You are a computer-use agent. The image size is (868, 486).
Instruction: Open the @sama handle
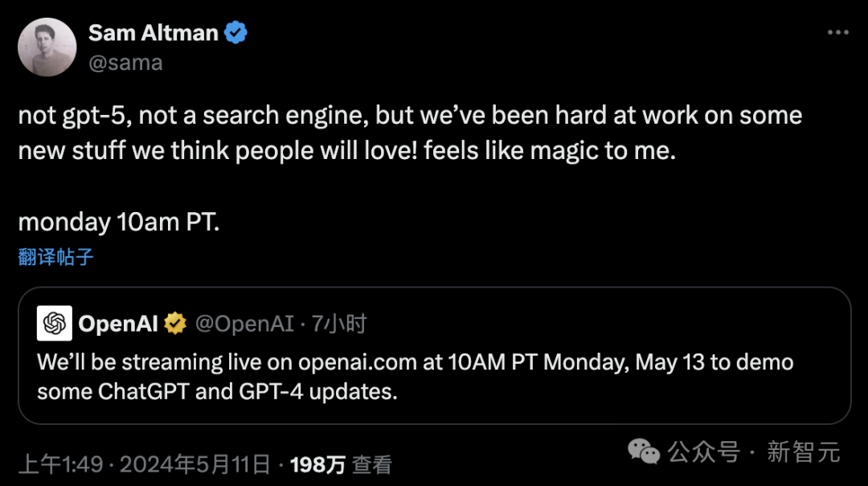[125, 63]
